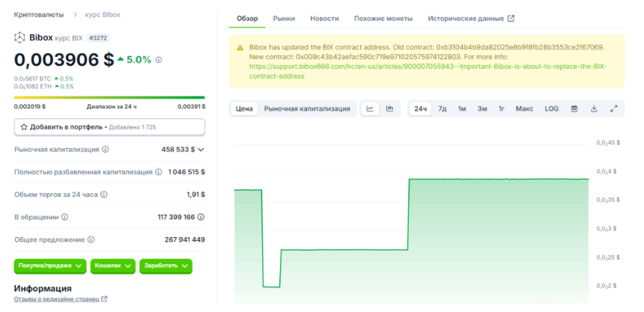Viewport: 644px width, 312px height.
Task: Click the warning triangle in the yellow notice
Action: pyautogui.click(x=240, y=48)
